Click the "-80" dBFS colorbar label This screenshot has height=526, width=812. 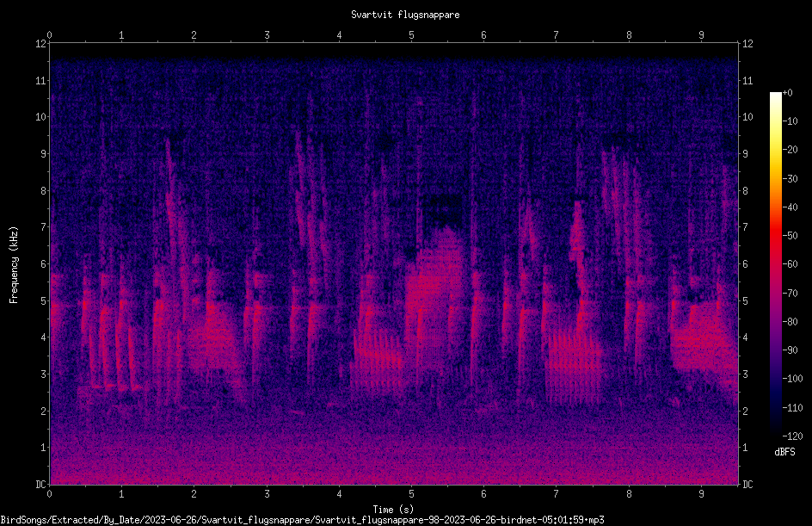790,322
